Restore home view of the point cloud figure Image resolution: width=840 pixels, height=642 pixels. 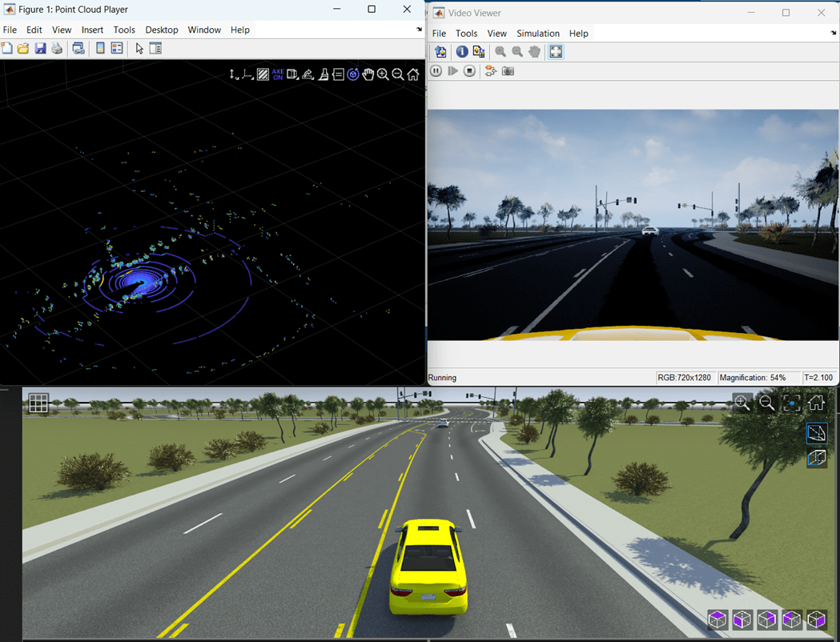click(x=412, y=74)
